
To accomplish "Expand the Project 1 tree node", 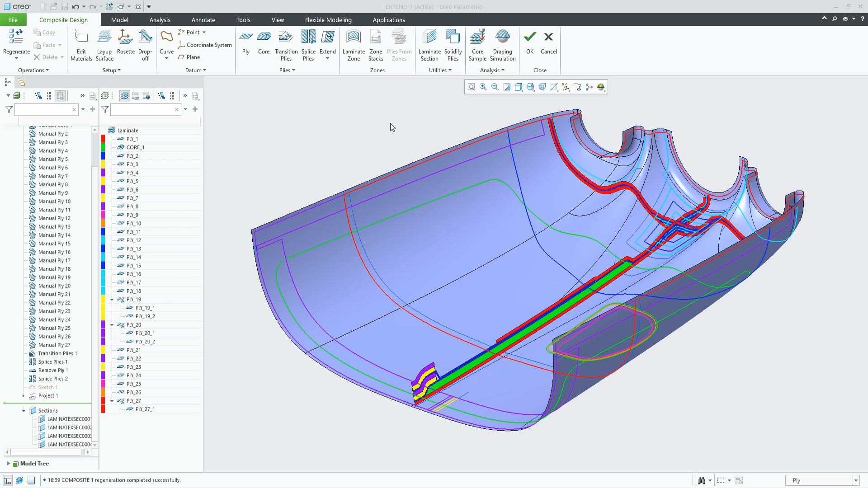I will point(24,396).
